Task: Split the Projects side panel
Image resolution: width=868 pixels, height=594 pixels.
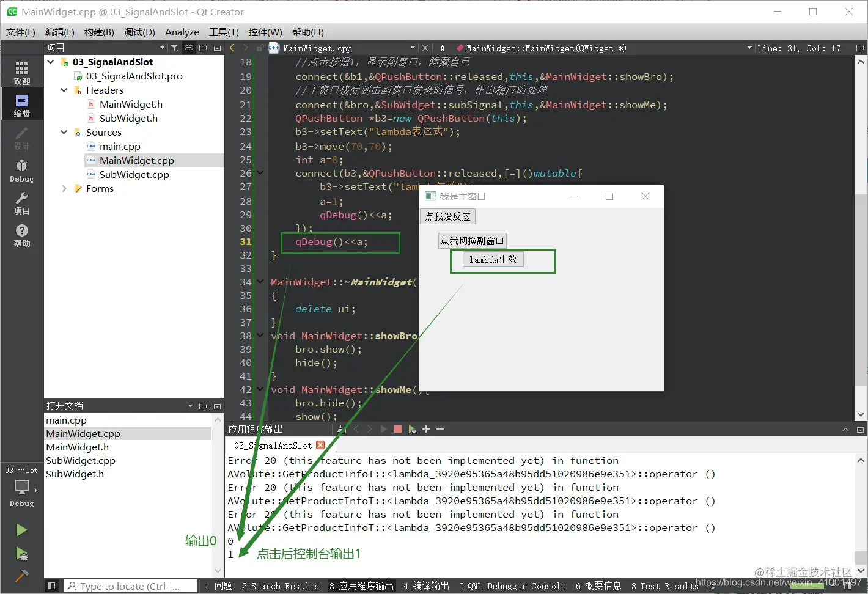Action: pyautogui.click(x=204, y=48)
